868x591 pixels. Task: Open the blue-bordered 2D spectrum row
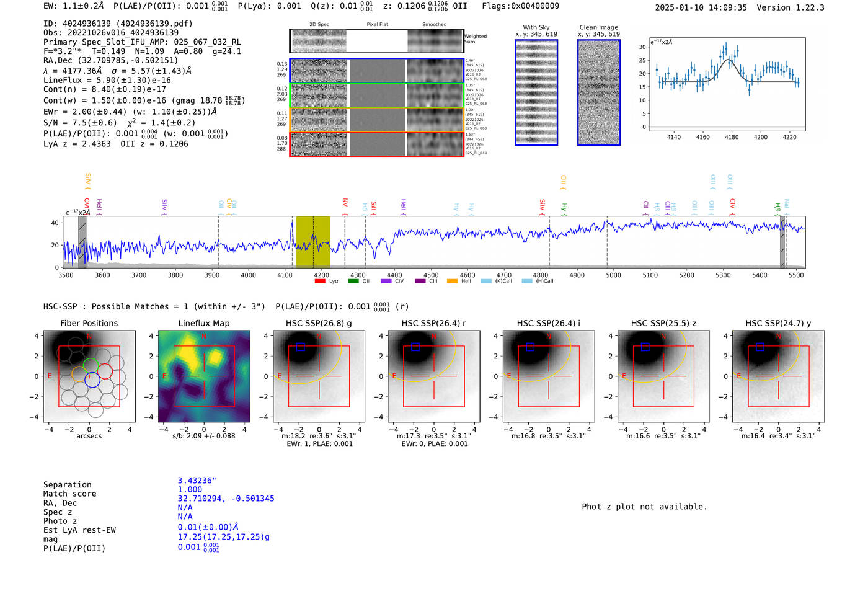tap(376, 71)
